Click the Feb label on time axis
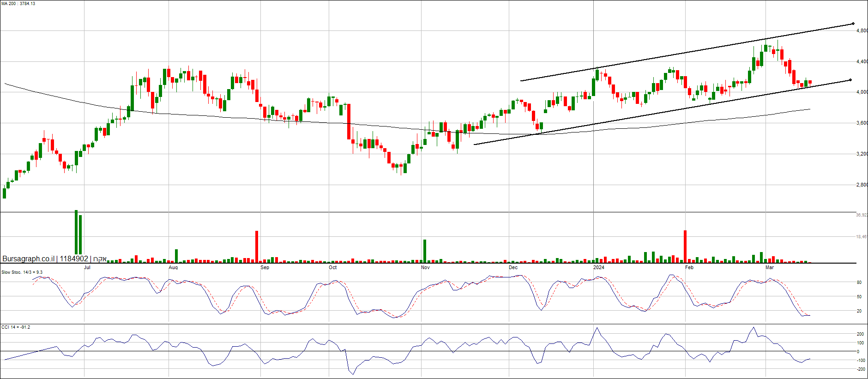The height and width of the screenshot is (379, 868). pos(689,267)
